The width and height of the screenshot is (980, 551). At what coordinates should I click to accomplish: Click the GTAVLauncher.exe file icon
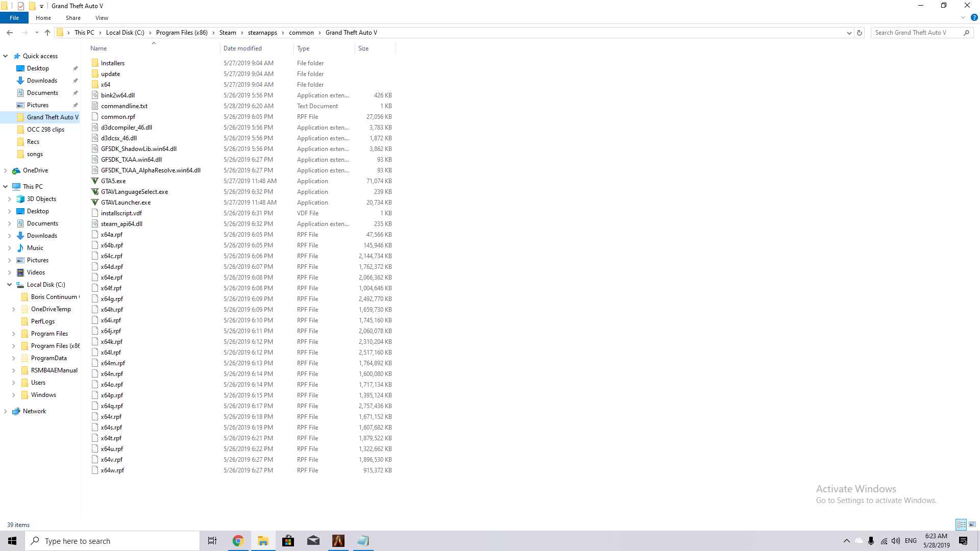(x=95, y=203)
